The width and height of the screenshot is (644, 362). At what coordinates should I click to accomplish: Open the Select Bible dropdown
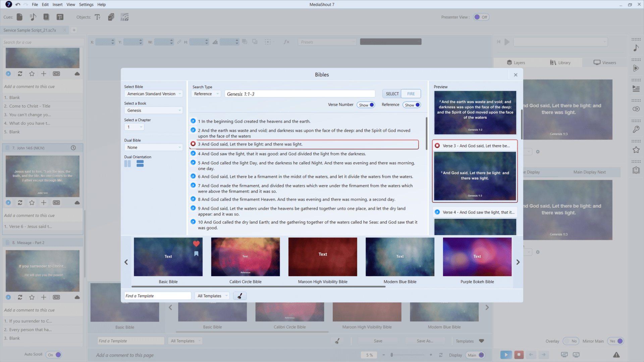coord(153,94)
